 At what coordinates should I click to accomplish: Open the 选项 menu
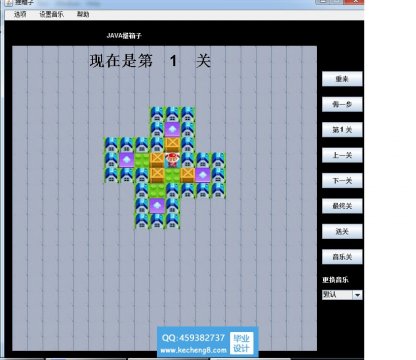point(20,14)
